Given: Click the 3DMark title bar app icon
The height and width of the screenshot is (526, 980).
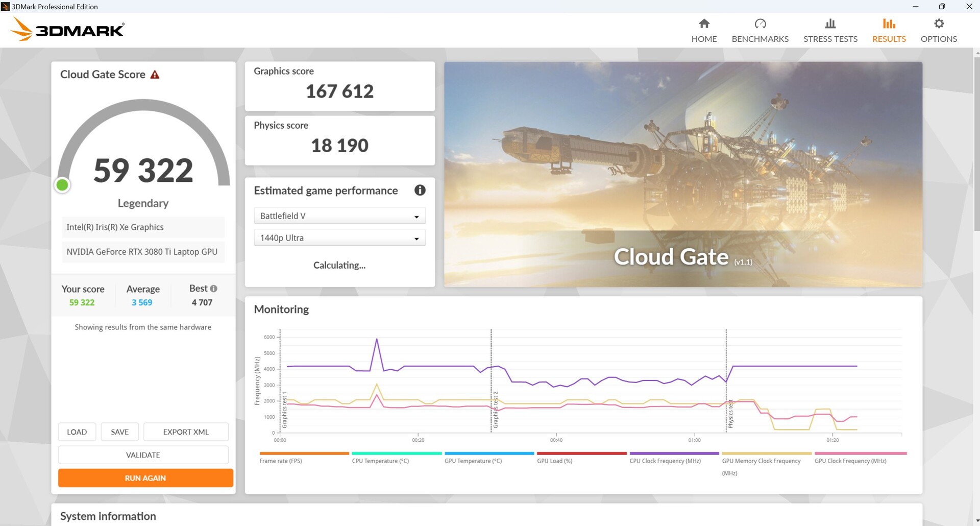Looking at the screenshot, I should tap(6, 7).
